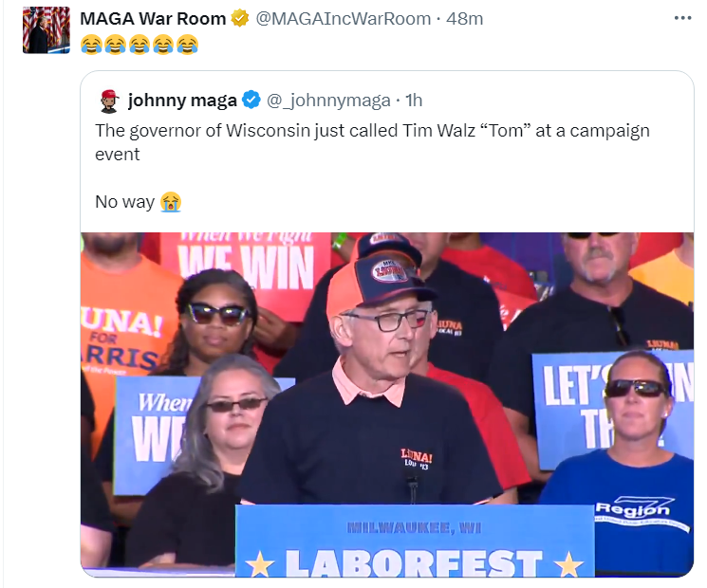Click the 1h timestamp on the quoted tweet

(x=414, y=100)
